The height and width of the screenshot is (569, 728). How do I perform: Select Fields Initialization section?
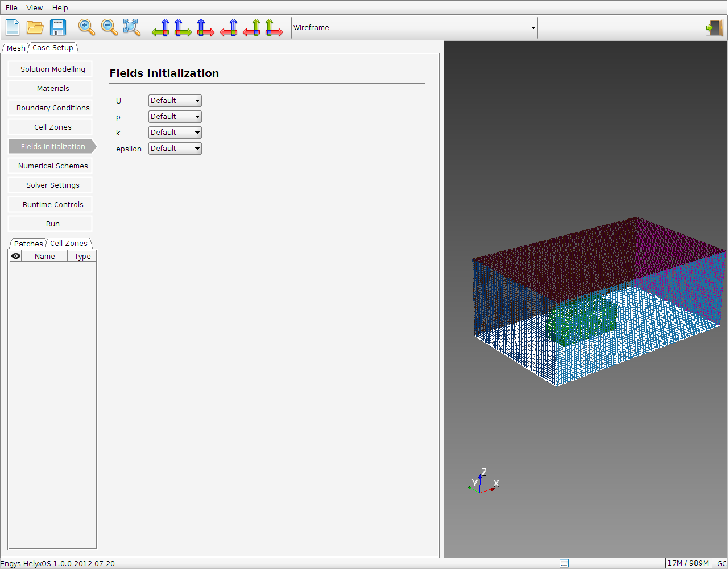53,146
